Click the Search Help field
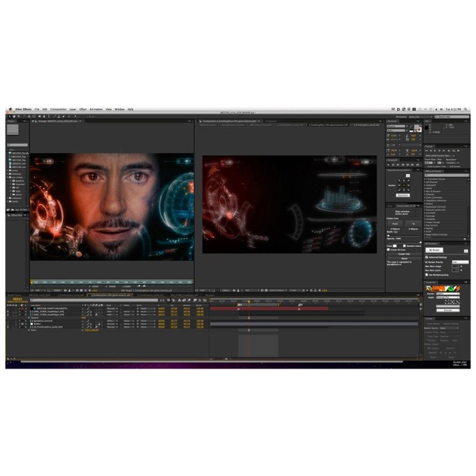The image size is (476, 476). pos(452,117)
